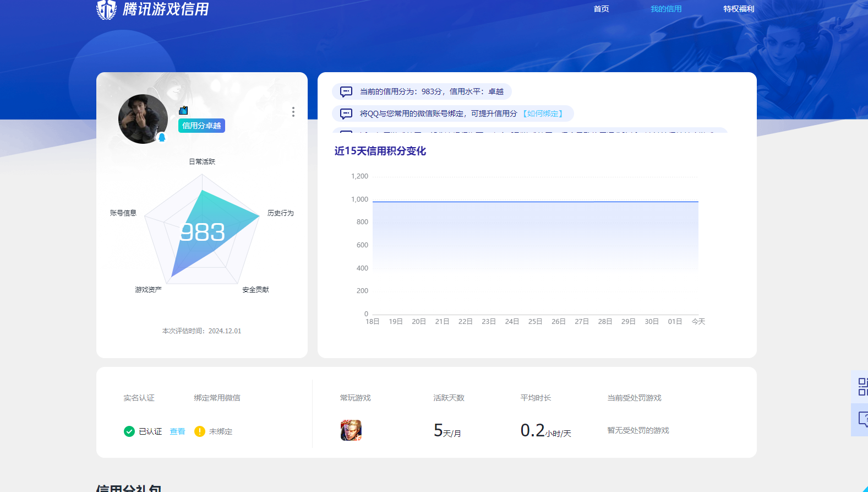Click the 5天/月 active days value
This screenshot has width=868, height=492.
click(x=447, y=430)
